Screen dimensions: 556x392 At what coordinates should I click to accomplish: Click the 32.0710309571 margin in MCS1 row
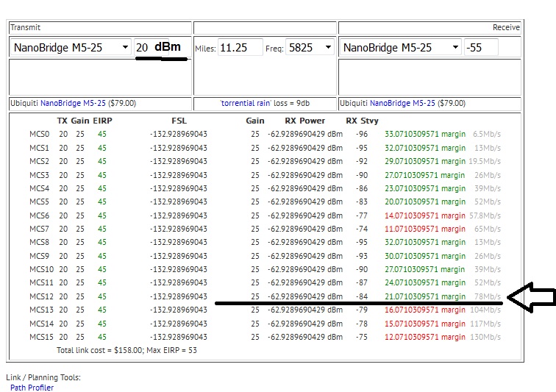425,148
